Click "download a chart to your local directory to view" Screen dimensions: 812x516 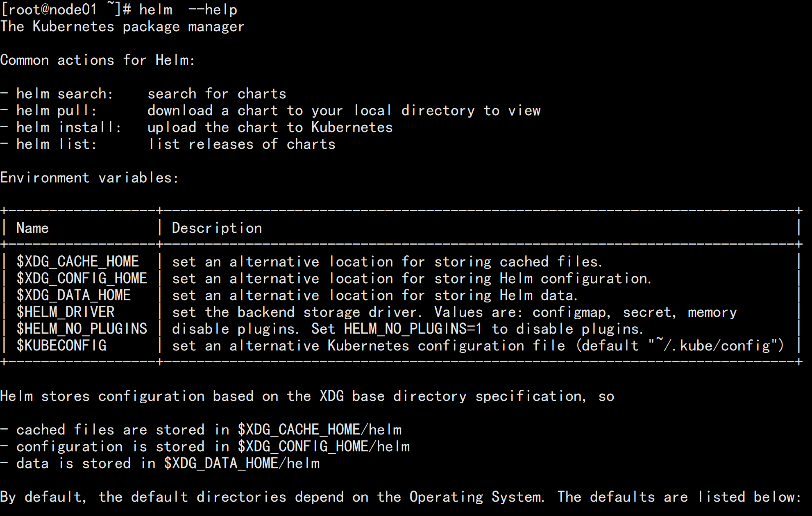(x=344, y=111)
